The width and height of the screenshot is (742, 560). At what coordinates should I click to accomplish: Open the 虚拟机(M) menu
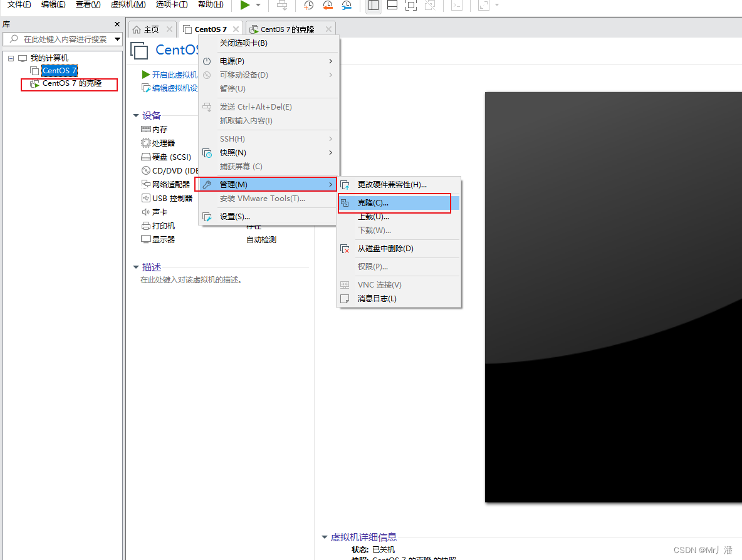128,4
